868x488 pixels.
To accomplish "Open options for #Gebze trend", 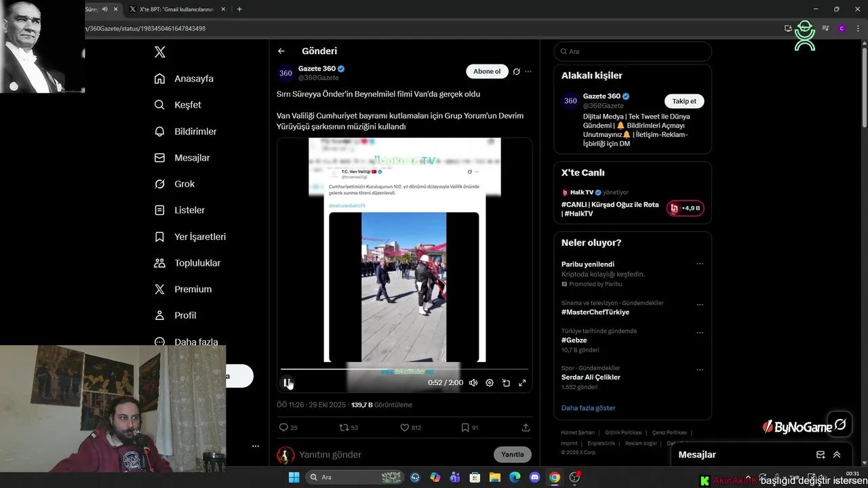I will (700, 333).
